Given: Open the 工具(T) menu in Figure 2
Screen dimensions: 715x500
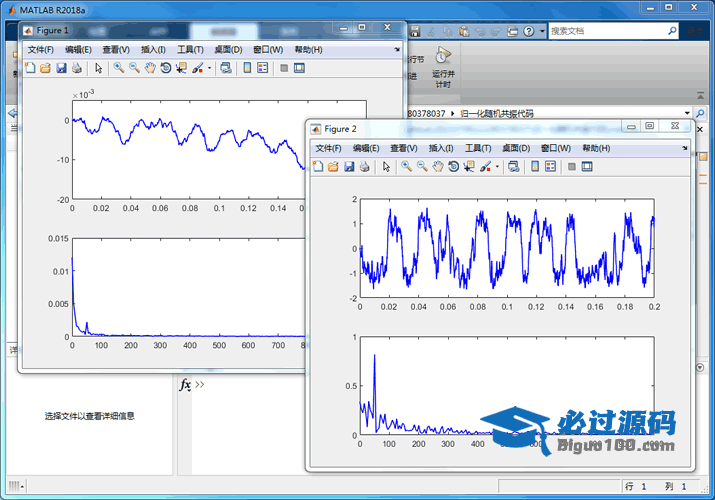Looking at the screenshot, I should coord(480,148).
